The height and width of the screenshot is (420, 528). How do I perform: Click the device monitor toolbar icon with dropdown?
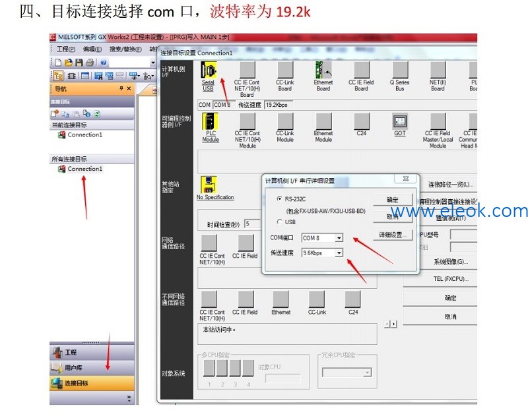135,76
